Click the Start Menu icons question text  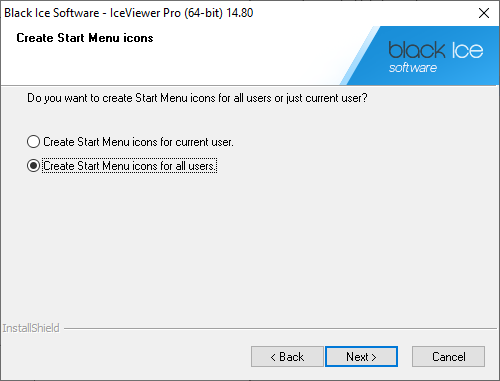[x=197, y=98]
